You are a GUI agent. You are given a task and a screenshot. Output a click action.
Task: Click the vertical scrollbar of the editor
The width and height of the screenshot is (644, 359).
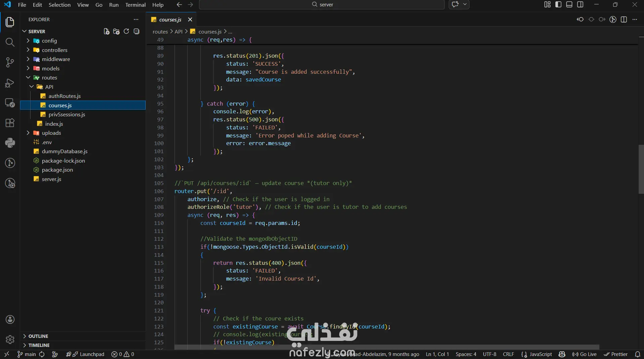coord(641,169)
